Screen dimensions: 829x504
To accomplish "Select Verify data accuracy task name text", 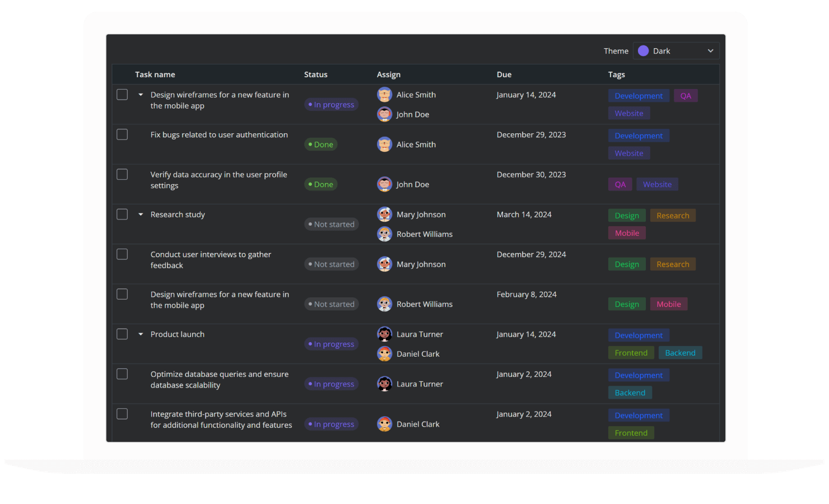I will 219,180.
